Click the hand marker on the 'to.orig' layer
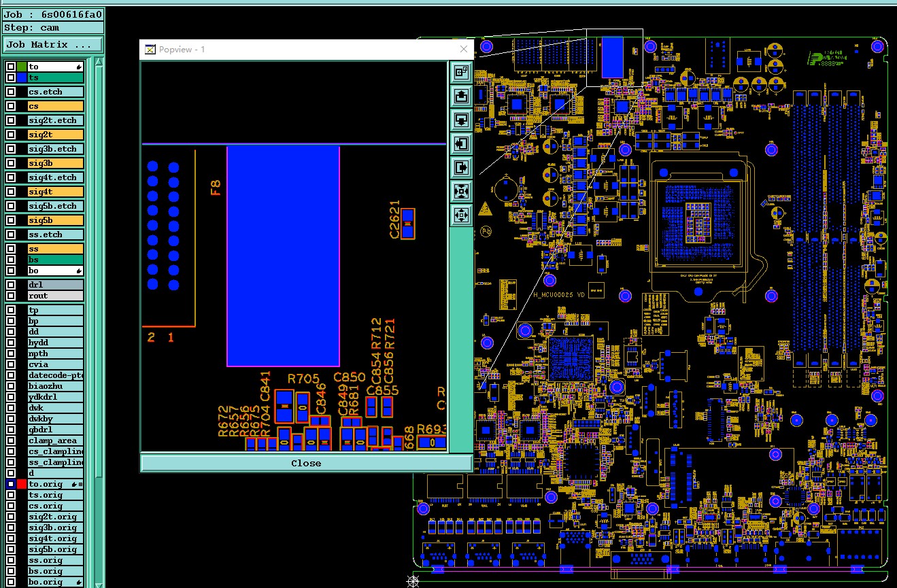Image resolution: width=897 pixels, height=588 pixels. [x=75, y=484]
